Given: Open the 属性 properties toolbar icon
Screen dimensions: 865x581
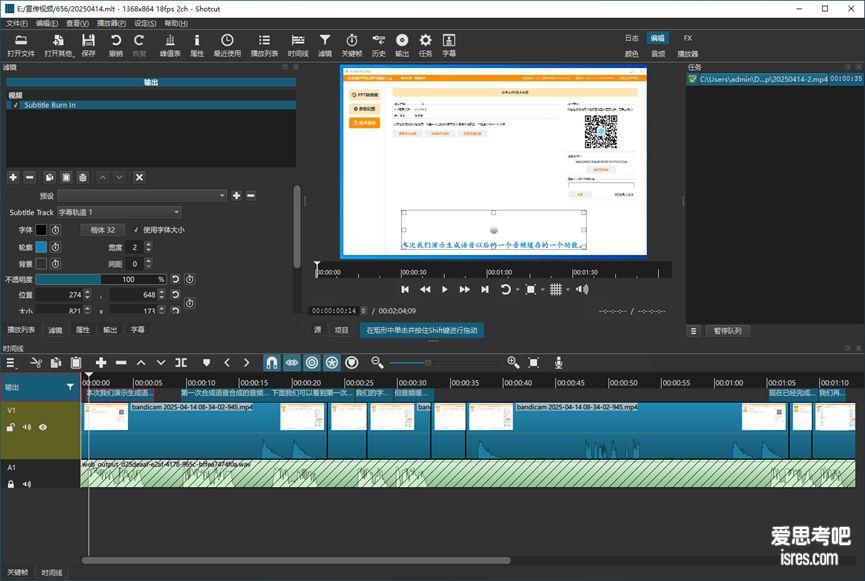Looking at the screenshot, I should (197, 45).
